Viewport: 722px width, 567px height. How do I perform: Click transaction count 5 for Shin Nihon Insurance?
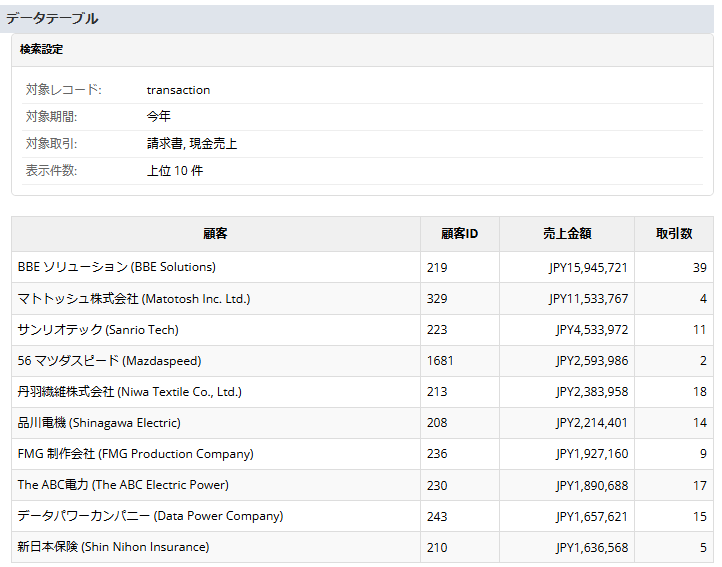(x=703, y=547)
